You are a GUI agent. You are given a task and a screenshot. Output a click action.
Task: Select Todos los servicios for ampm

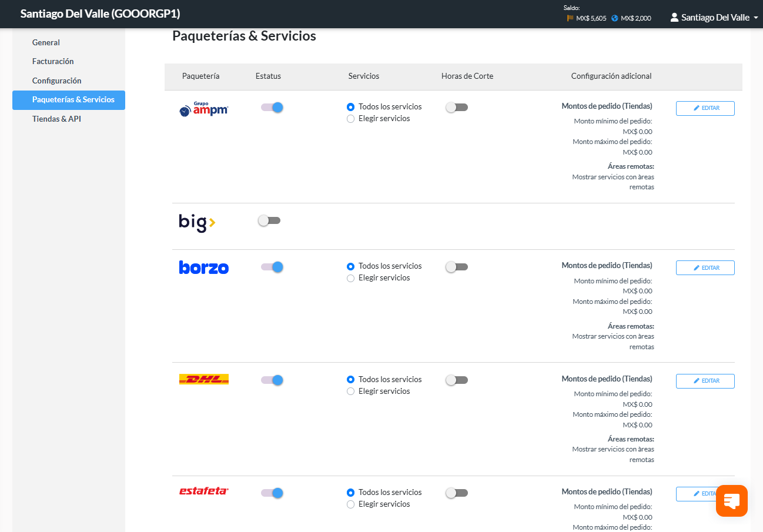click(x=351, y=107)
